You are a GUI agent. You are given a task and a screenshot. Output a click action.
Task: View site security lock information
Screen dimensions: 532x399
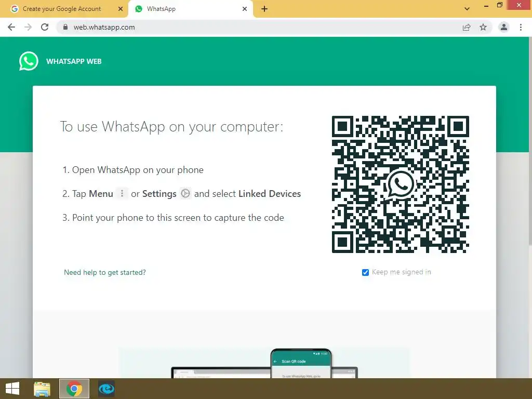click(x=65, y=27)
